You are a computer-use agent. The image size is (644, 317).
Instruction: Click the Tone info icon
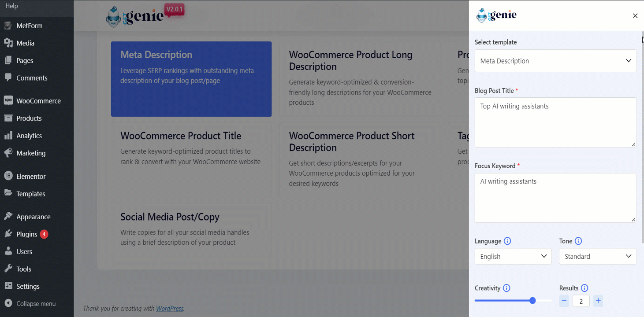[x=578, y=241]
